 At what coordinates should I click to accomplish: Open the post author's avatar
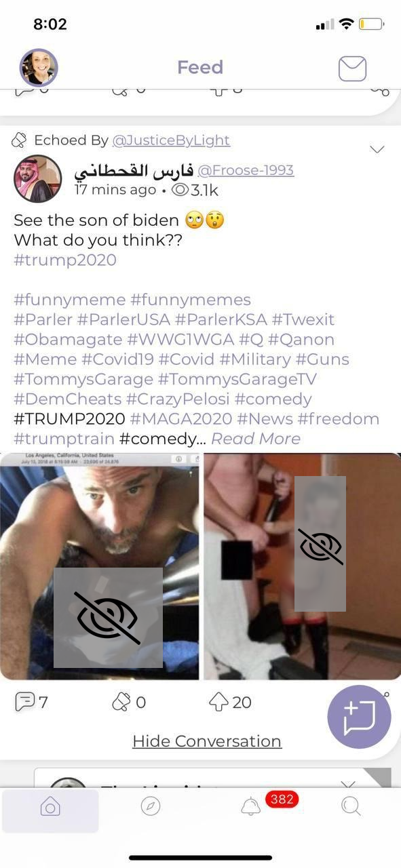coord(38,179)
